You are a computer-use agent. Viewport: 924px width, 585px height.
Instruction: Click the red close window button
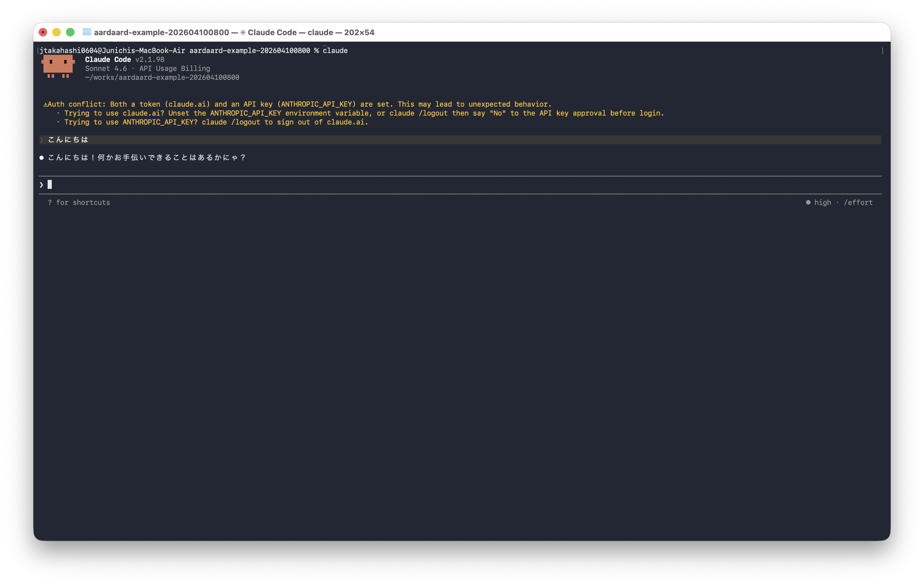pos(43,32)
